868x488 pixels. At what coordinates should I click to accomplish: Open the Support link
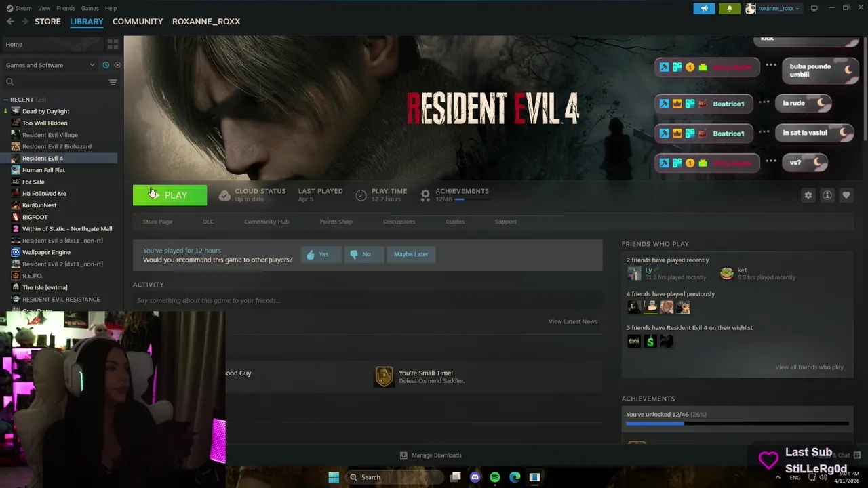(x=505, y=222)
